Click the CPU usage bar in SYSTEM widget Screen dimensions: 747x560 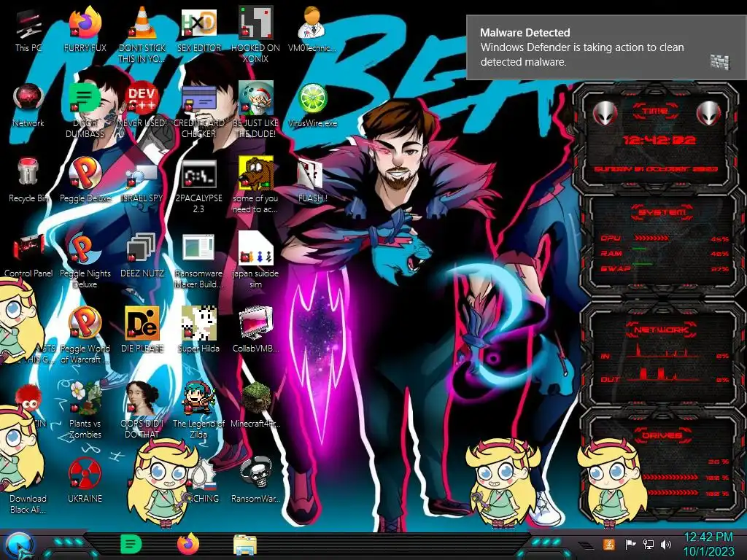[x=651, y=238]
